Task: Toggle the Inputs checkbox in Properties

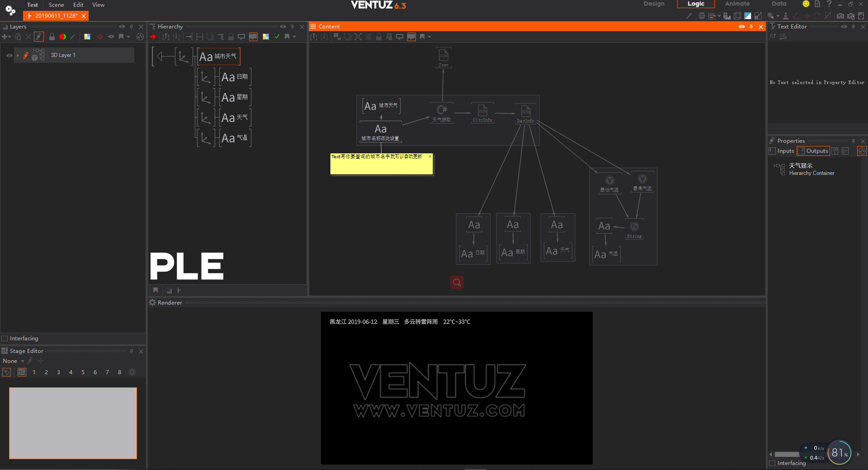Action: click(773, 151)
